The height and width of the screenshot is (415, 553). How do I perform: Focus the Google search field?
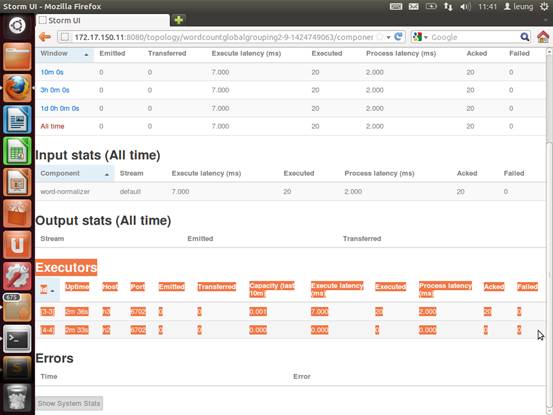(x=474, y=37)
